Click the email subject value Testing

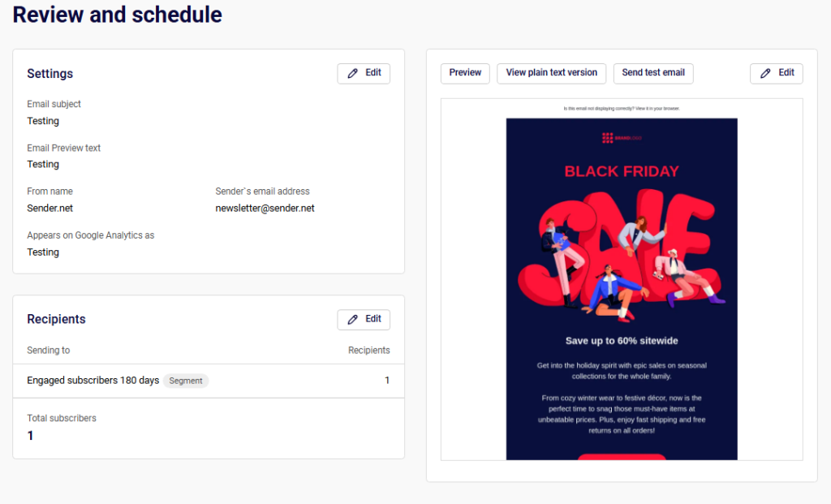tap(43, 121)
